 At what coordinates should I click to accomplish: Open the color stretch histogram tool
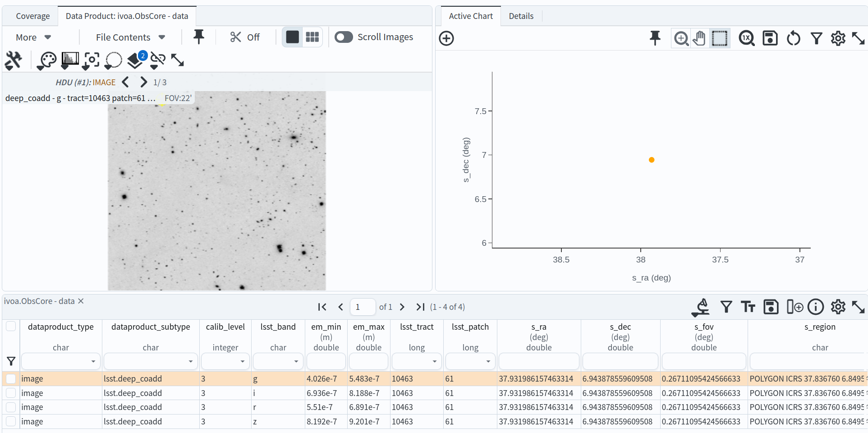70,60
